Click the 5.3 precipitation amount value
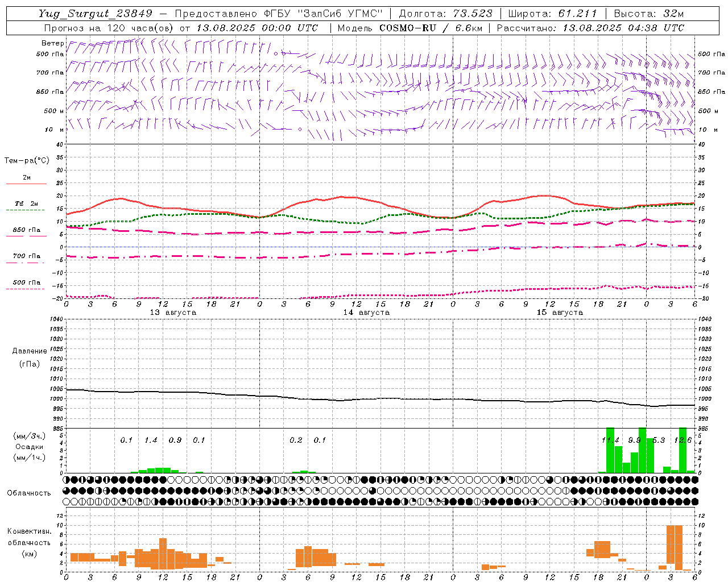 (x=659, y=440)
